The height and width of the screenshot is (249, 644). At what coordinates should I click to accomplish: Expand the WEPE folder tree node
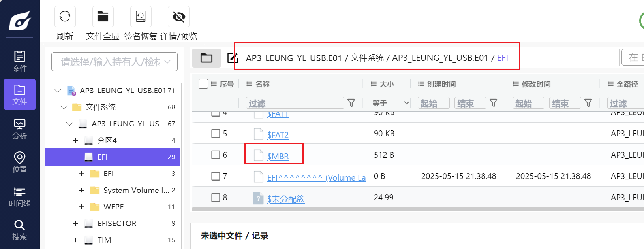pos(81,207)
